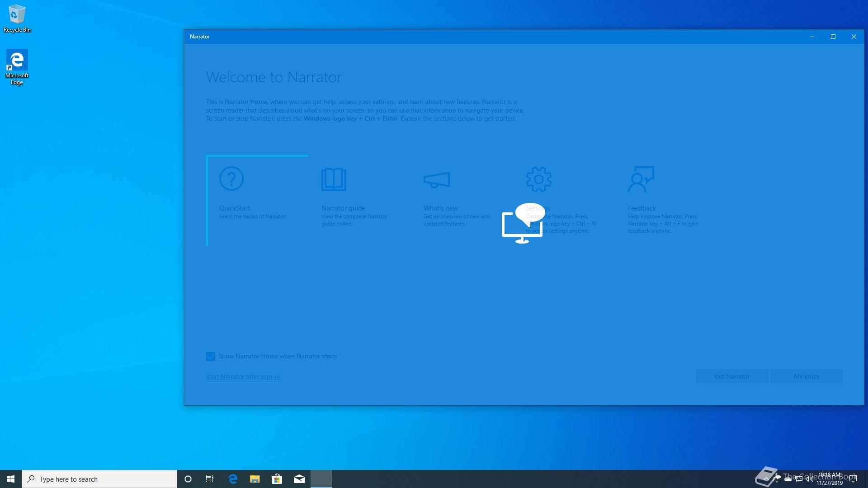
Task: Click 'View the complete Narrator guide online.' text
Action: pyautogui.click(x=354, y=220)
